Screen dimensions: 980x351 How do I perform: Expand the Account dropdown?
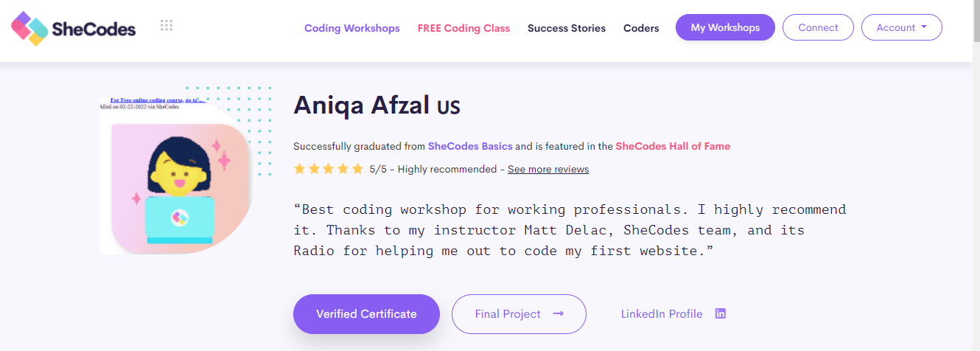coord(902,27)
